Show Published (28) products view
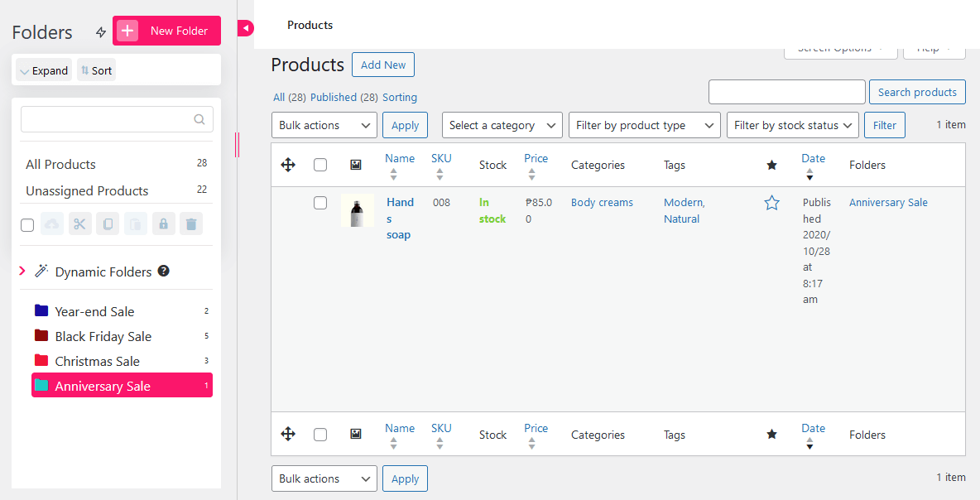 tap(343, 98)
